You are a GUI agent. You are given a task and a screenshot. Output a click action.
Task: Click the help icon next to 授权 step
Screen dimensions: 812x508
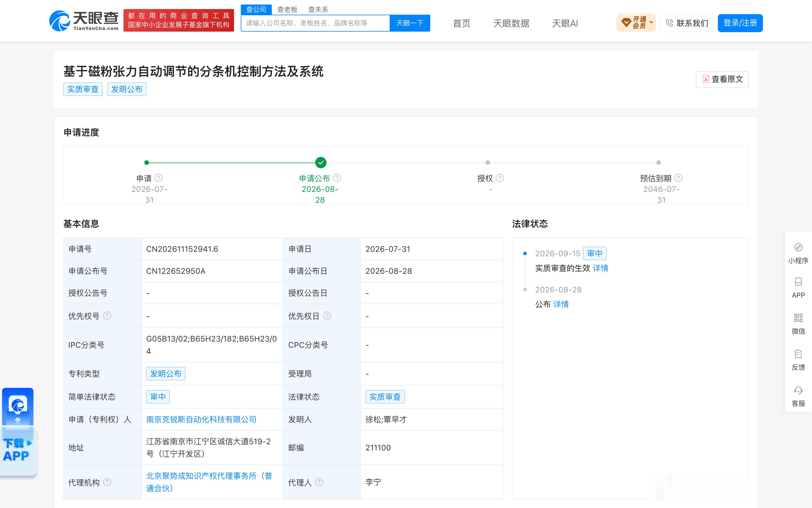click(500, 178)
